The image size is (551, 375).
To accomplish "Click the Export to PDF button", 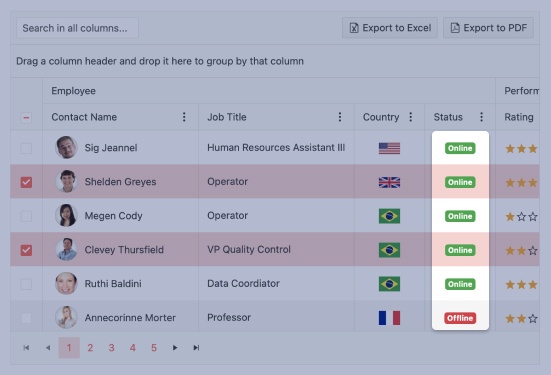I will pyautogui.click(x=488, y=28).
